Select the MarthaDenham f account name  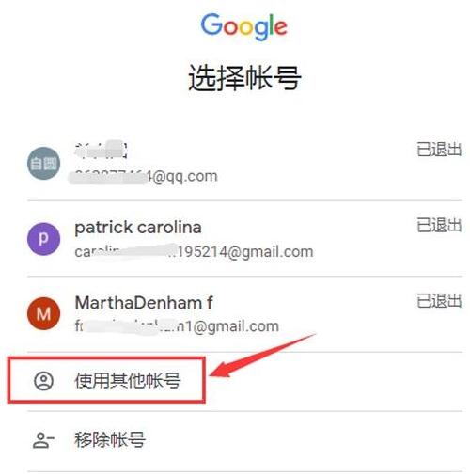144,303
